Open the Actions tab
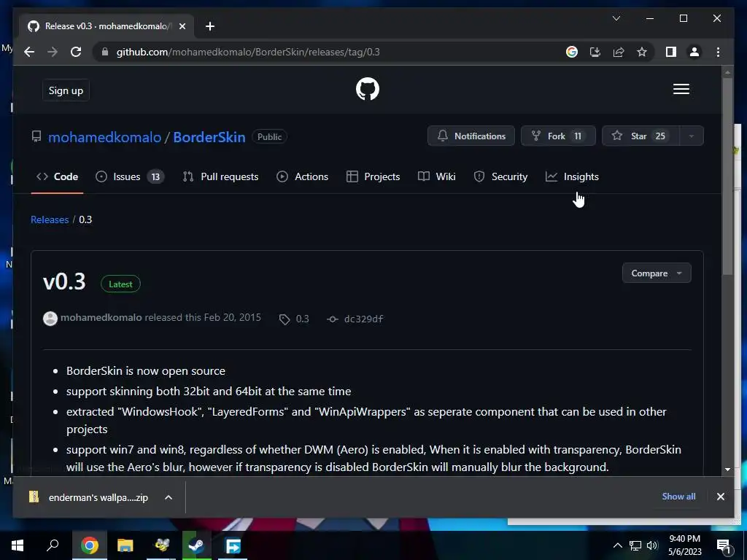Image resolution: width=747 pixels, height=560 pixels. (303, 176)
